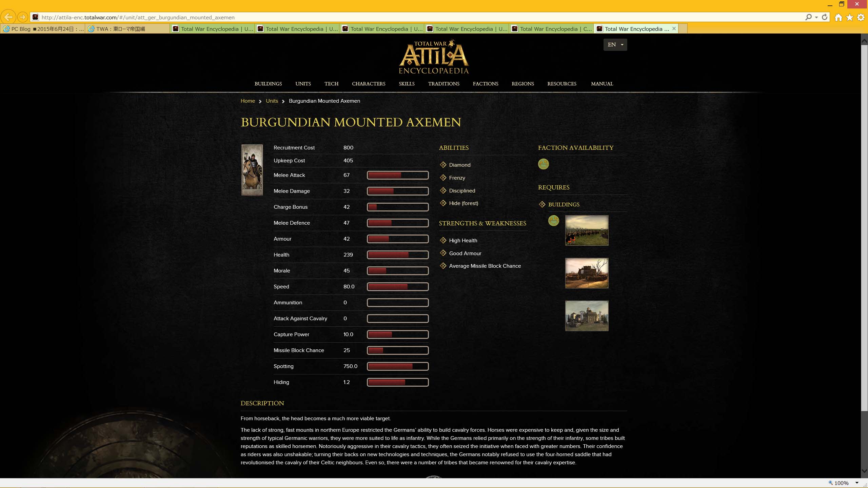Open the third required building thumbnail
This screenshot has height=488, width=868.
click(587, 316)
